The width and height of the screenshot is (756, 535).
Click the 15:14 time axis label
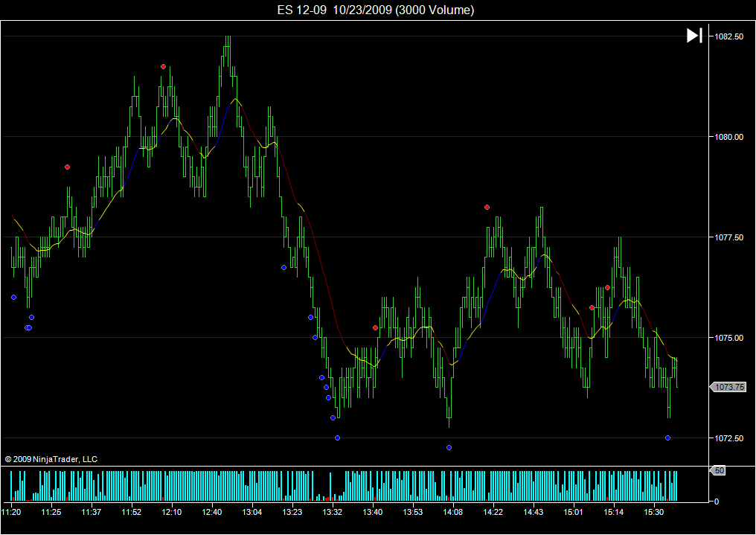click(613, 512)
